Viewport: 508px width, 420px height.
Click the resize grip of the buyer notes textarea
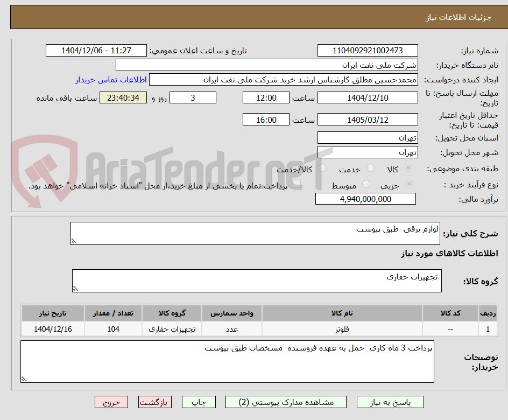(x=24, y=379)
